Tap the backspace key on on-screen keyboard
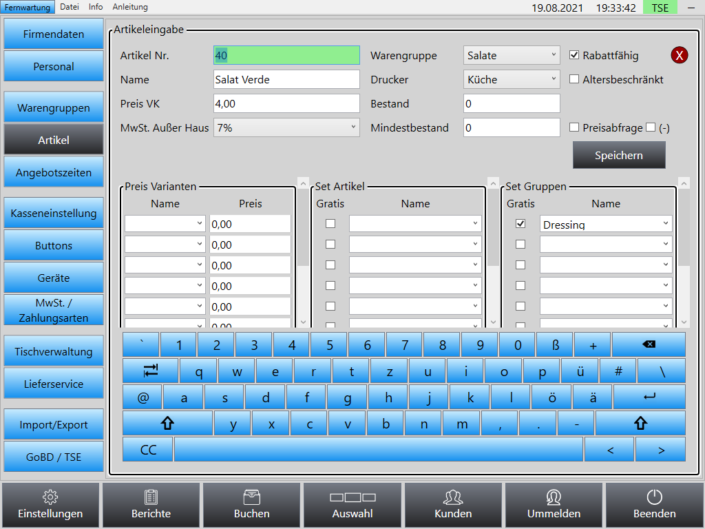This screenshot has width=705, height=529. [x=649, y=345]
